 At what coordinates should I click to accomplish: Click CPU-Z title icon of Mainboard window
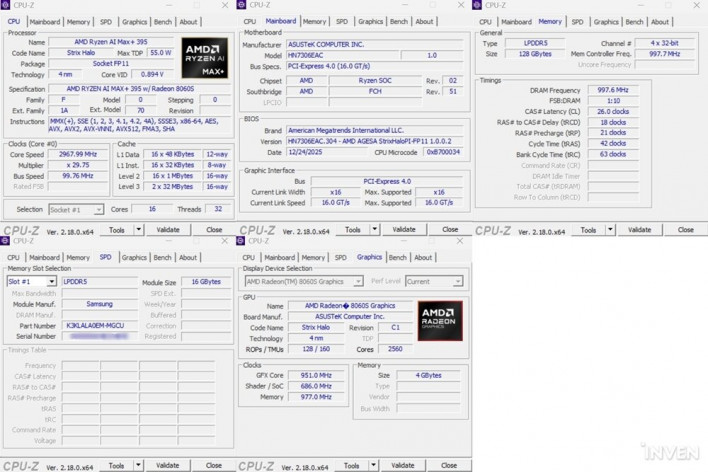[x=243, y=5]
